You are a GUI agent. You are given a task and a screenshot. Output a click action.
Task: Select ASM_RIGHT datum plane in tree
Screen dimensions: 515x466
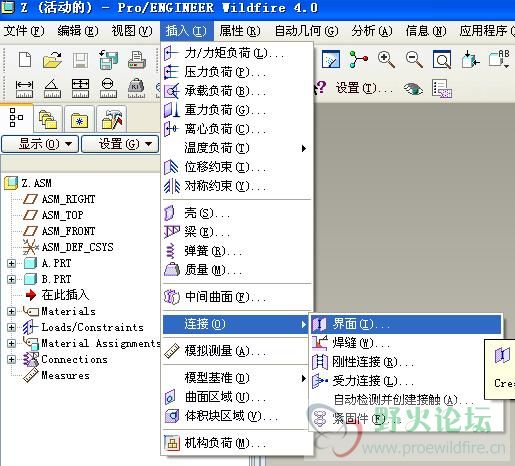[x=68, y=199]
